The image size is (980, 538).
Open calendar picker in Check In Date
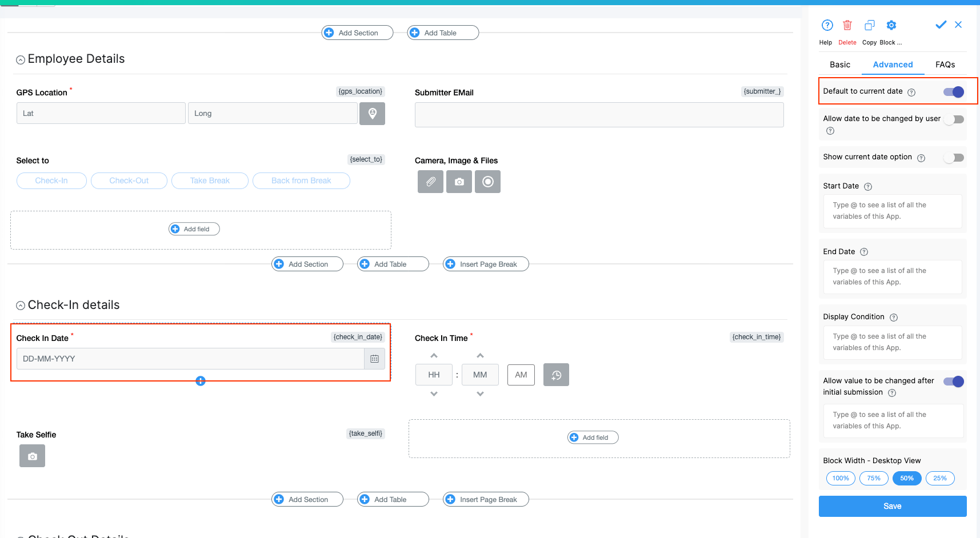tap(374, 359)
